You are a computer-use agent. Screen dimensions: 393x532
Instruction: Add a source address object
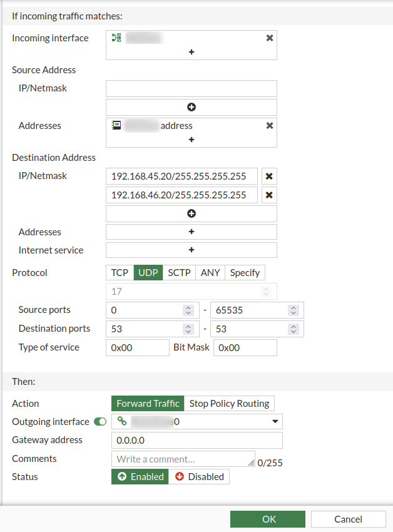point(191,139)
